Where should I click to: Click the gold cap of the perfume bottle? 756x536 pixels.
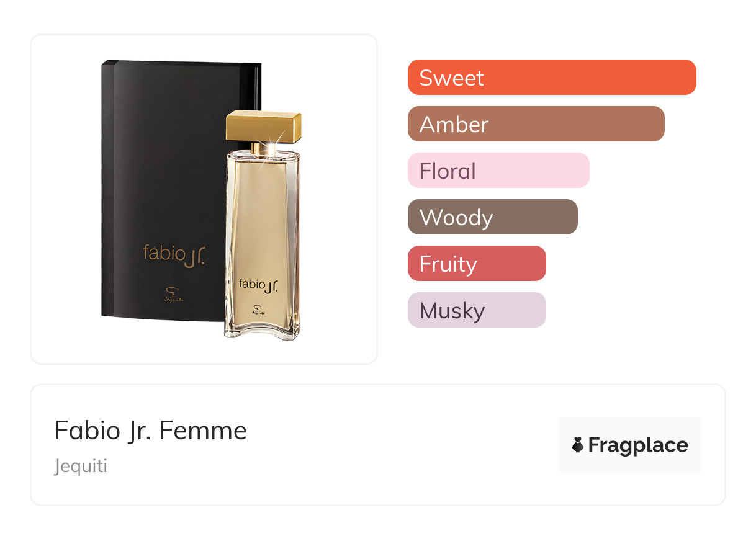point(263,127)
